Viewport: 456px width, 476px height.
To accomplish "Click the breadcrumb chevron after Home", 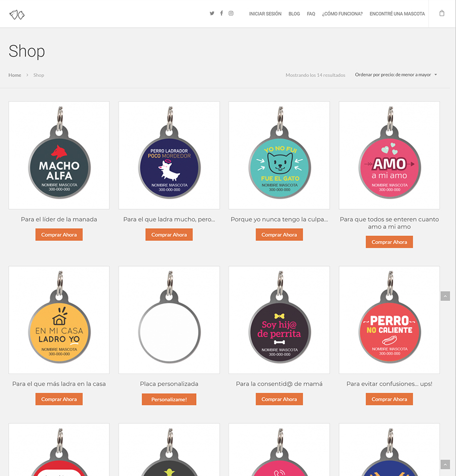I will [x=27, y=75].
